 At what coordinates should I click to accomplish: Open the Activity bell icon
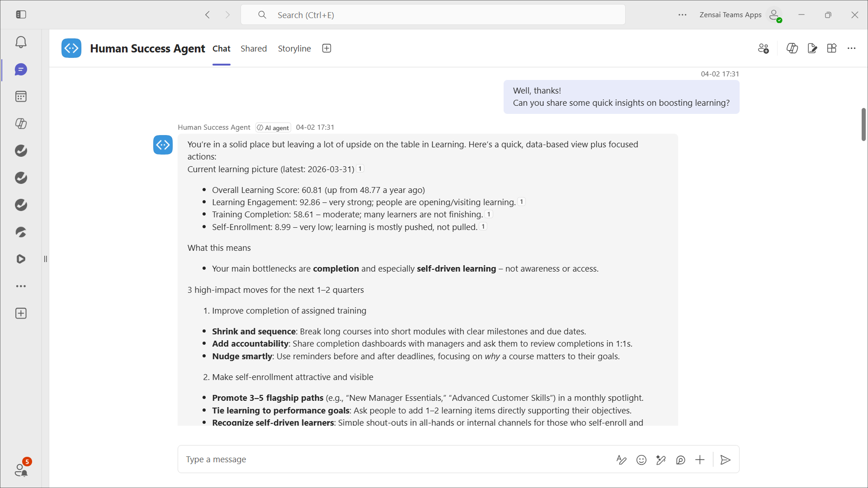tap(21, 42)
